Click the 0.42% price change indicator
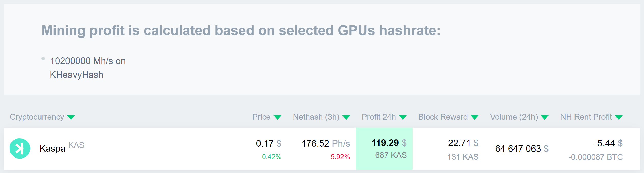 [x=271, y=158]
